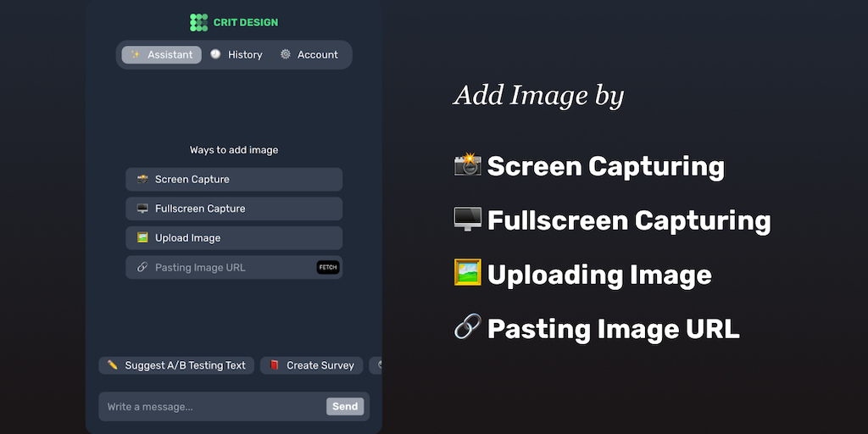Click the monitor icon on Fullscreen Capture
Image resolution: width=868 pixels, height=434 pixels.
pos(142,209)
